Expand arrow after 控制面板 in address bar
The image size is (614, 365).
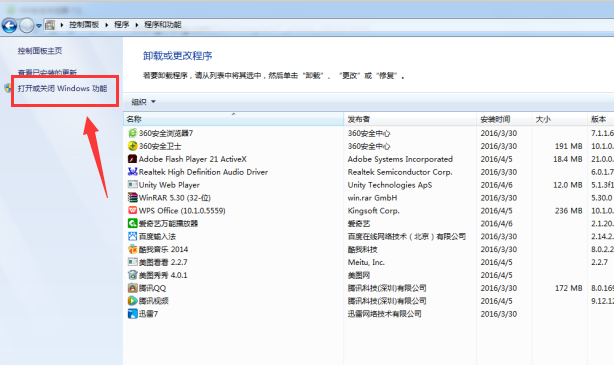pos(107,25)
